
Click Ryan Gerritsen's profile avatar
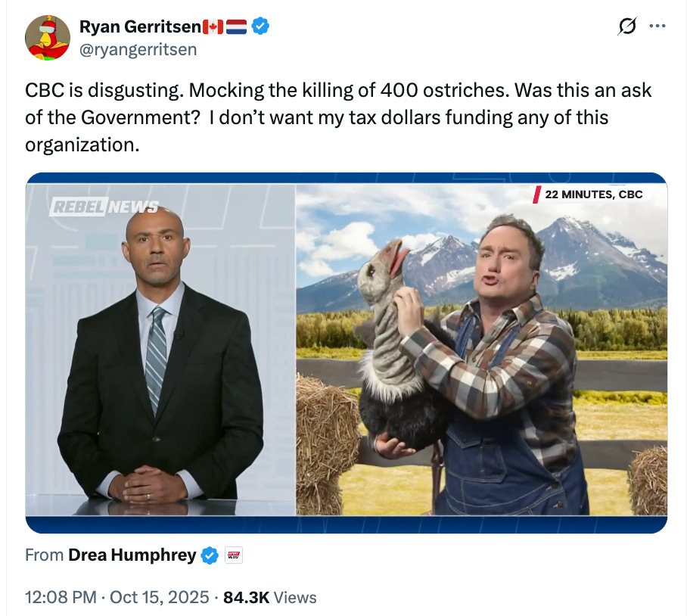tap(48, 38)
